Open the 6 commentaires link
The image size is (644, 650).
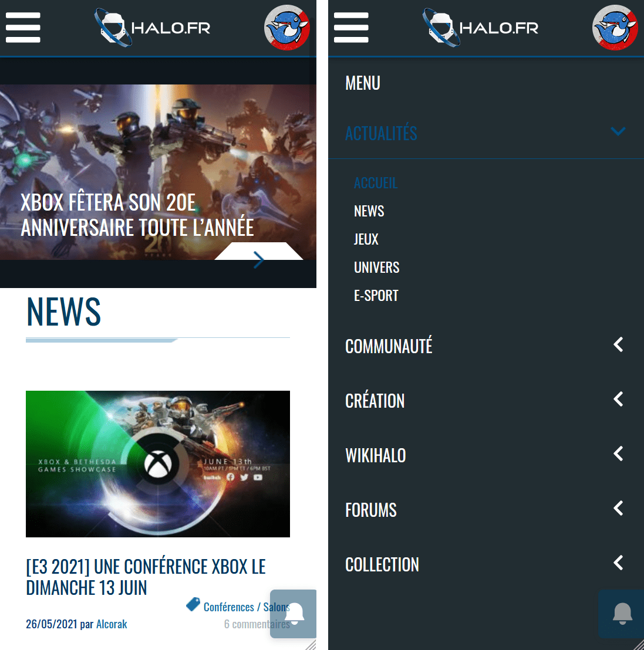pyautogui.click(x=257, y=624)
